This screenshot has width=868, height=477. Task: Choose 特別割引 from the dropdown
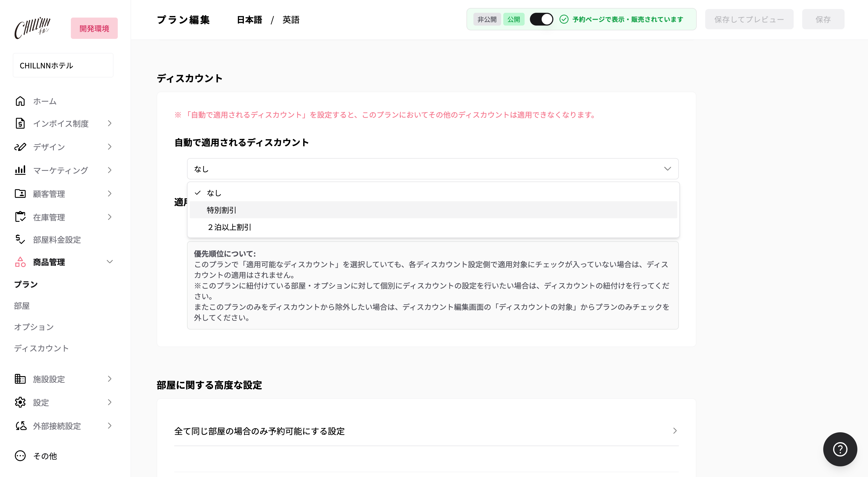tap(433, 210)
